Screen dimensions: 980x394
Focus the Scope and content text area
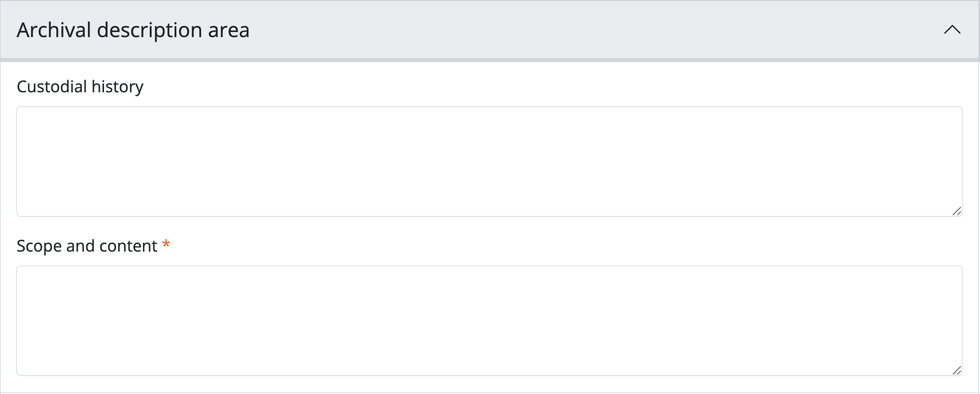(x=489, y=321)
